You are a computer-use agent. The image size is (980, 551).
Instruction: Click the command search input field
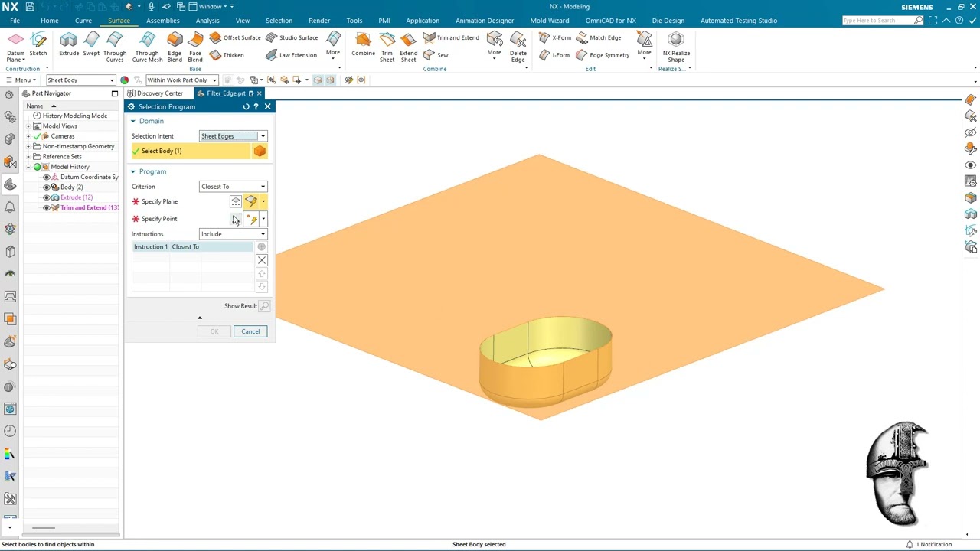(x=878, y=21)
